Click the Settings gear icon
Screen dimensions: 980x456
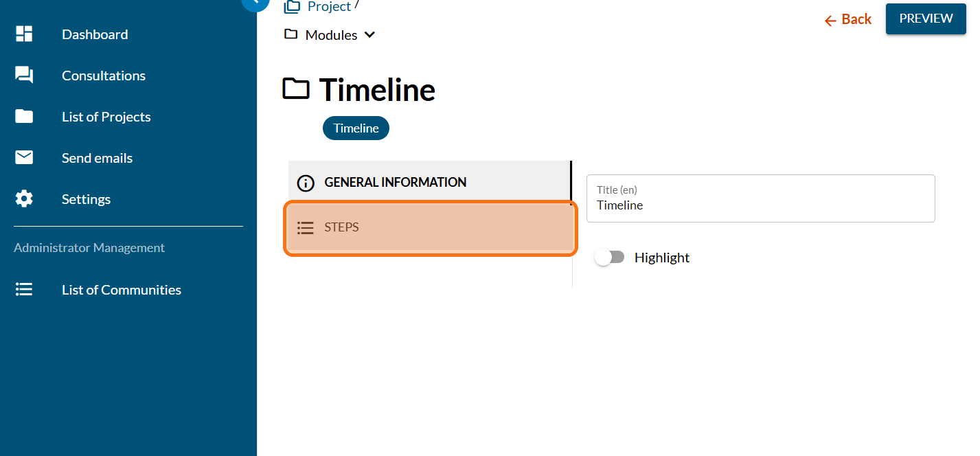(x=24, y=199)
